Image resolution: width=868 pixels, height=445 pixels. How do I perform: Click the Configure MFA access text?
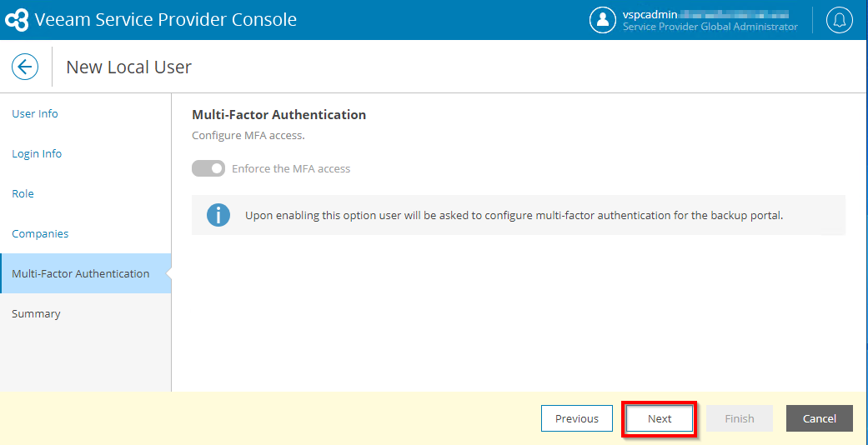pyautogui.click(x=248, y=136)
